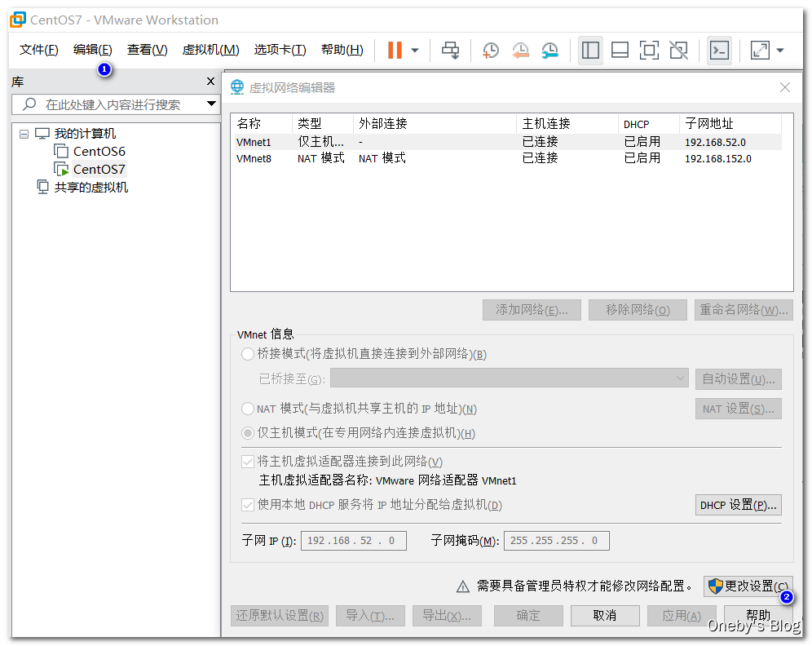
Task: Open the snapshot manager icon
Action: (550, 51)
